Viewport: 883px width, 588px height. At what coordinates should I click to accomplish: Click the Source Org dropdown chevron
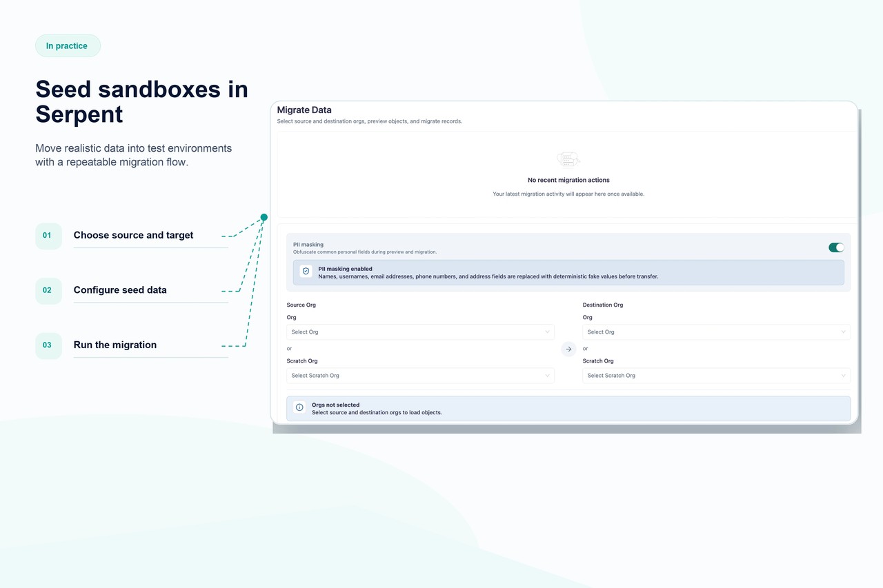point(547,332)
